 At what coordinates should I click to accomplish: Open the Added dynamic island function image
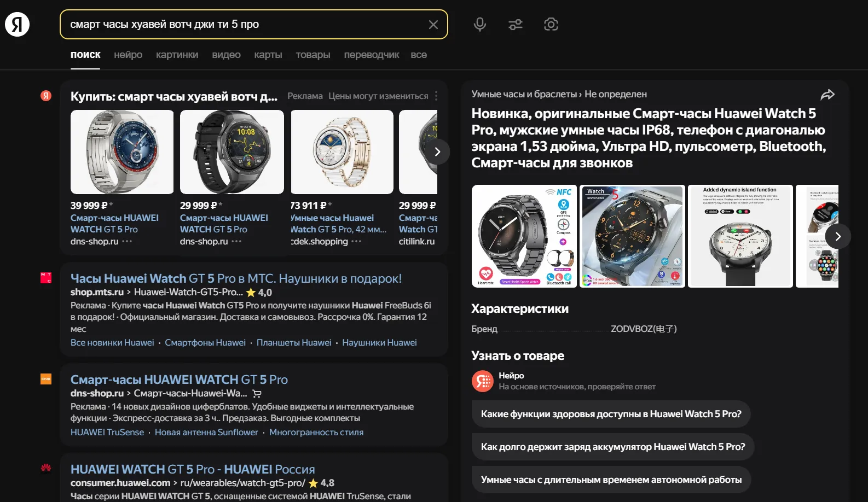740,236
